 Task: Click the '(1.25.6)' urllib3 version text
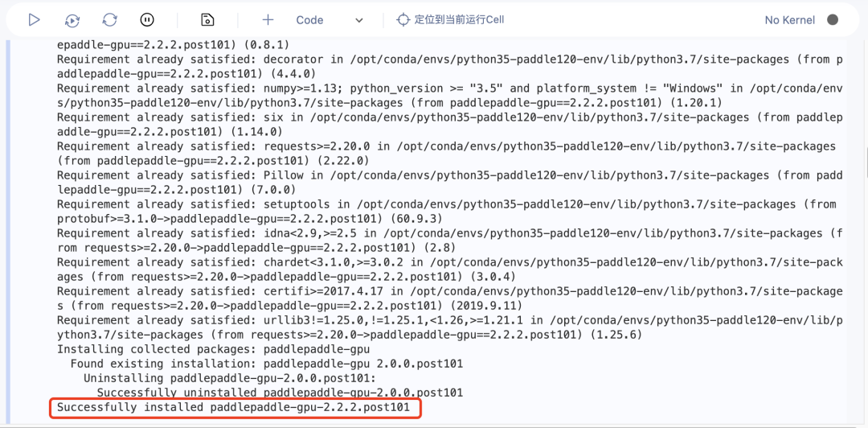(616, 335)
